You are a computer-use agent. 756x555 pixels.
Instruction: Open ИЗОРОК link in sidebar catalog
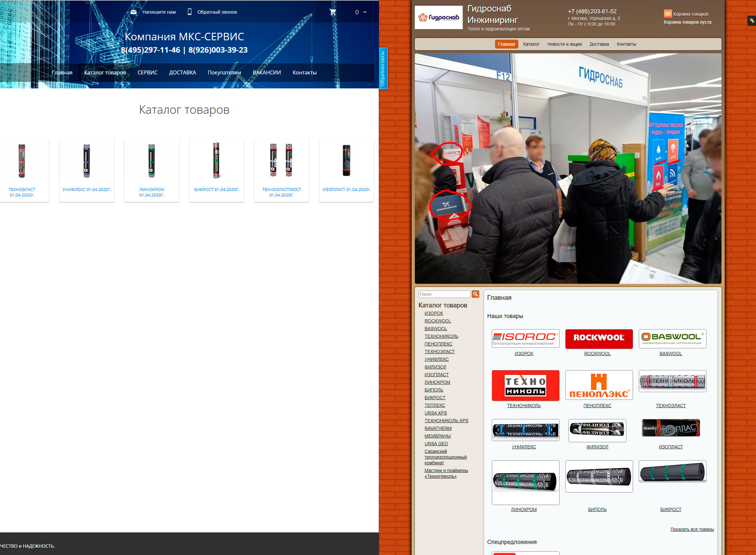(434, 313)
